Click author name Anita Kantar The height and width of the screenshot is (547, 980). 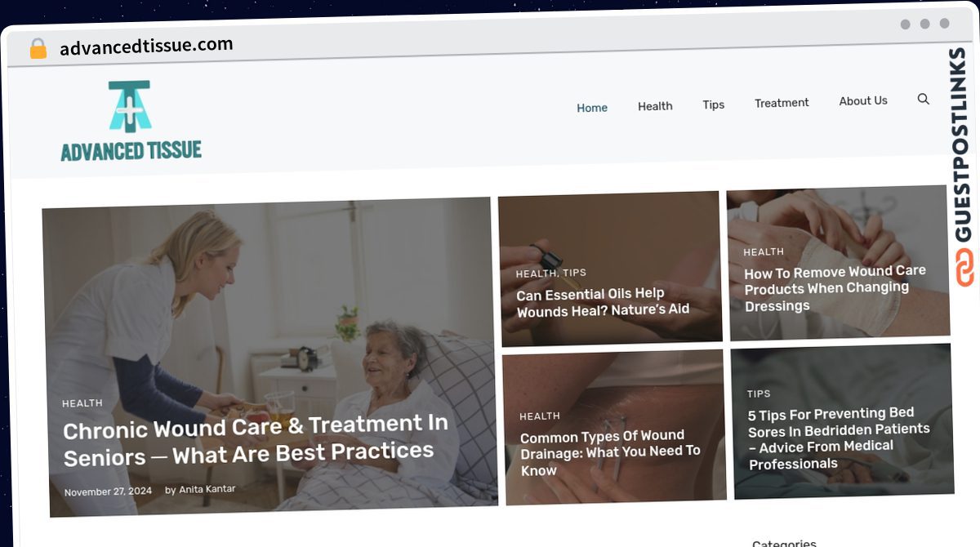pyautogui.click(x=206, y=489)
